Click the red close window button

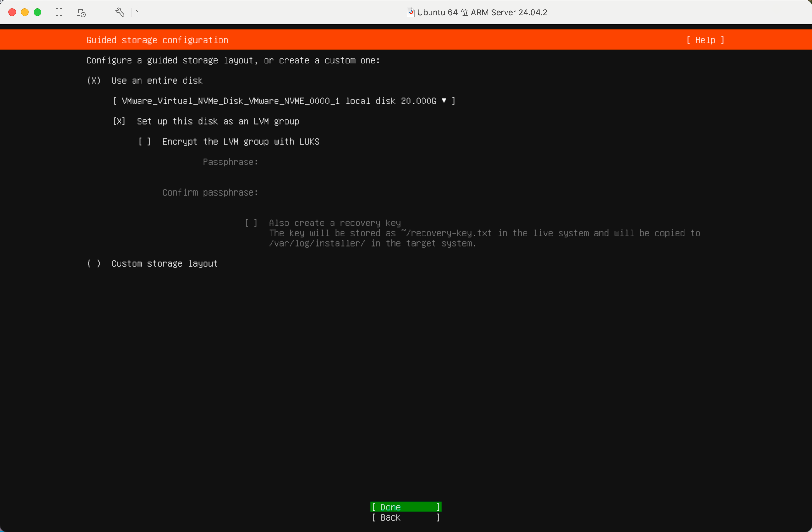click(12, 12)
